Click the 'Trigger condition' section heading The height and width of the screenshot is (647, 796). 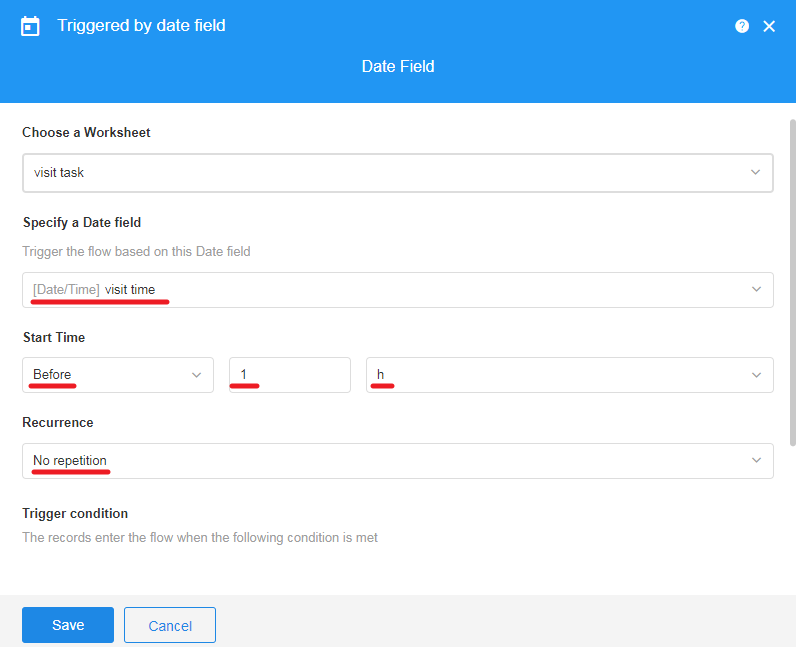76,513
